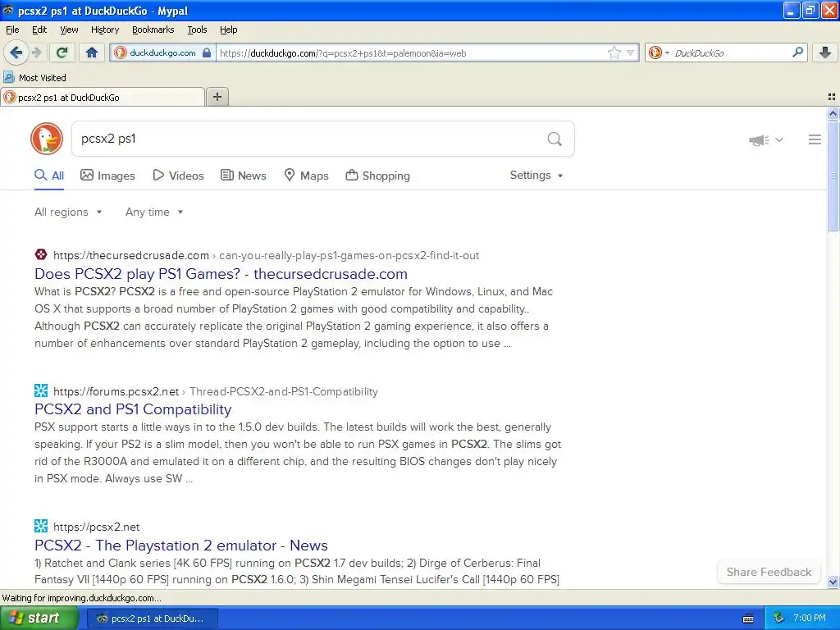Viewport: 840px width, 630px height.
Task: Submit search with the magnifying glass icon
Action: point(555,139)
